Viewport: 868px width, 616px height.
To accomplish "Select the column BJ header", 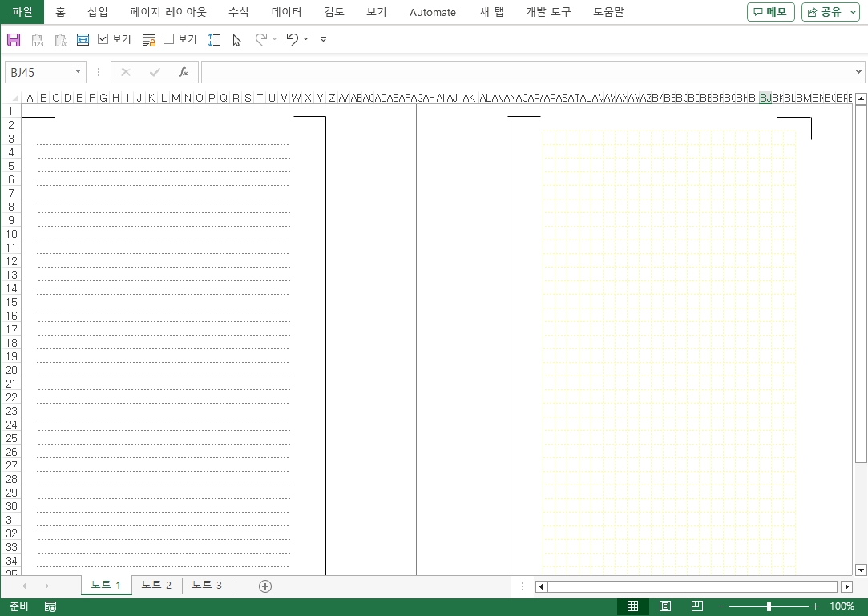I will point(765,98).
